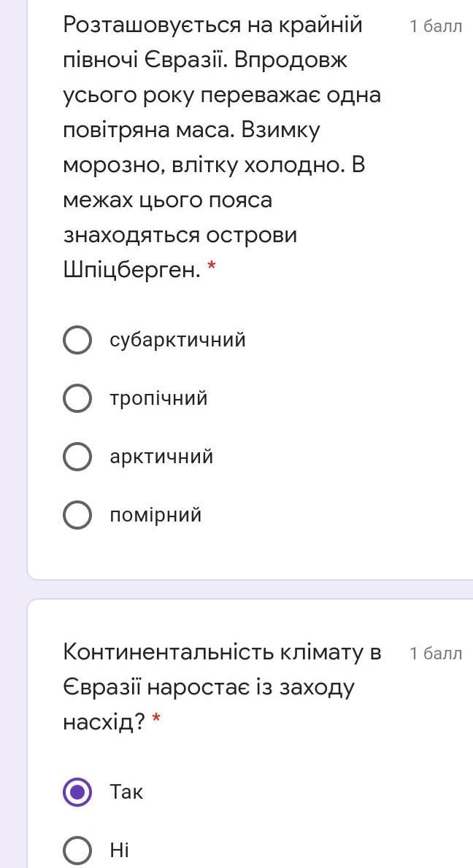
Task: Click the субарктичний answer label text
Action: (x=177, y=340)
